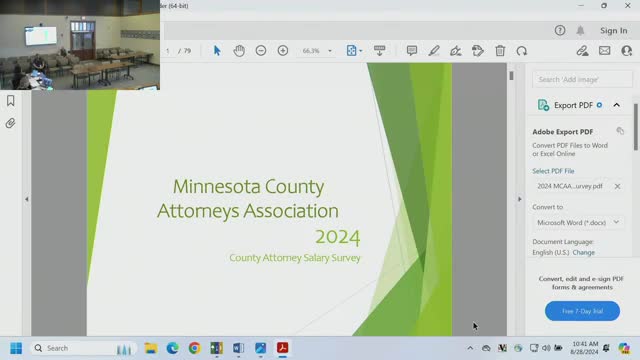This screenshot has width=640, height=360.
Task: Zoom in with the plus icon
Action: 283,51
